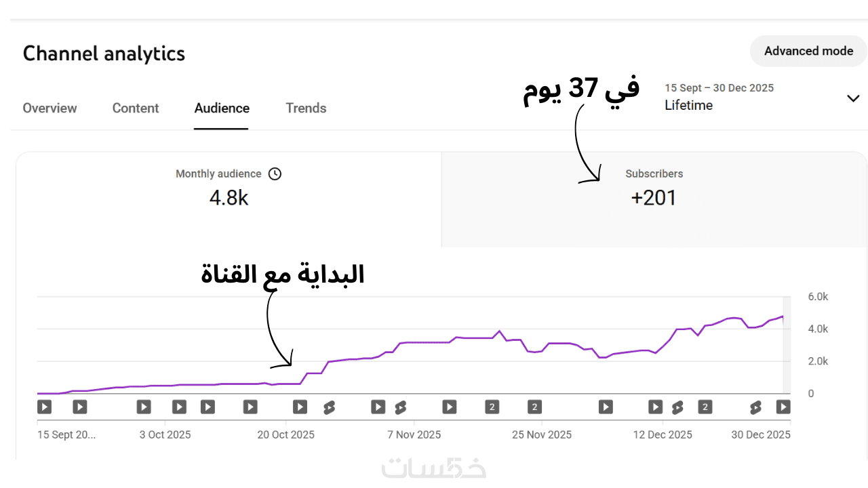Click the last Shorts marker near 30 Dec
The height and width of the screenshot is (488, 868).
(755, 407)
